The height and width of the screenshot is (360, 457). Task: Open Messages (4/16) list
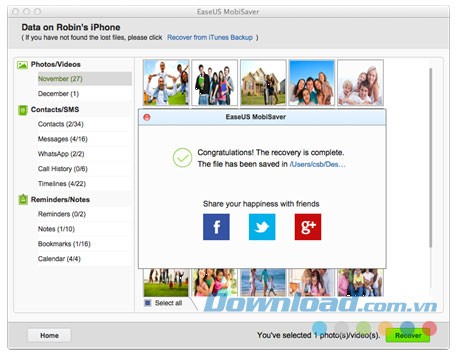pyautogui.click(x=63, y=139)
